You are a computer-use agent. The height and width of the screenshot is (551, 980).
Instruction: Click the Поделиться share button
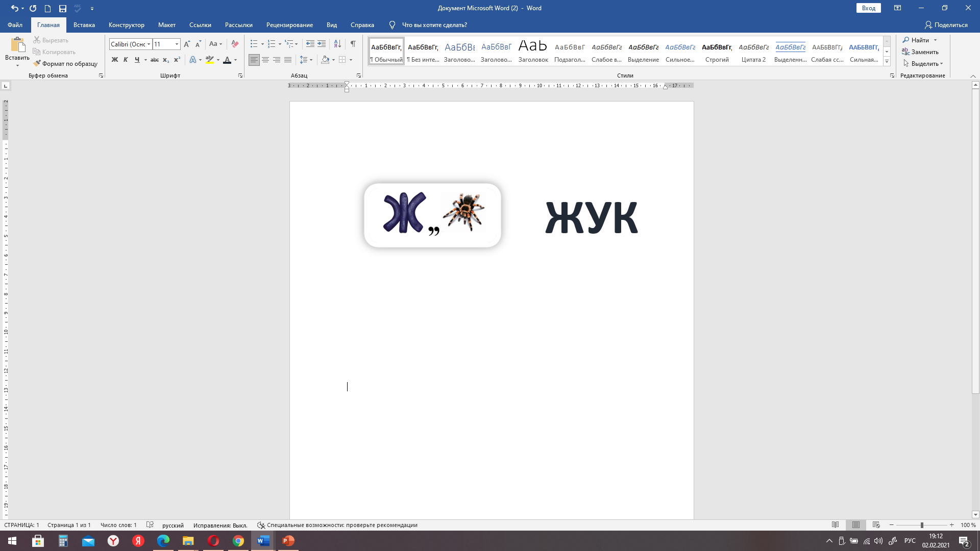(946, 25)
